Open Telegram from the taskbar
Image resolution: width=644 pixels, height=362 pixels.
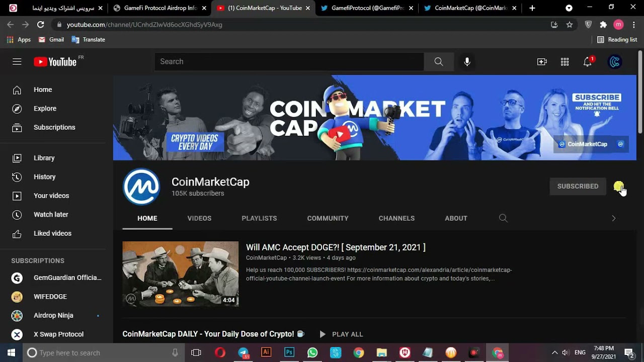tap(244, 352)
